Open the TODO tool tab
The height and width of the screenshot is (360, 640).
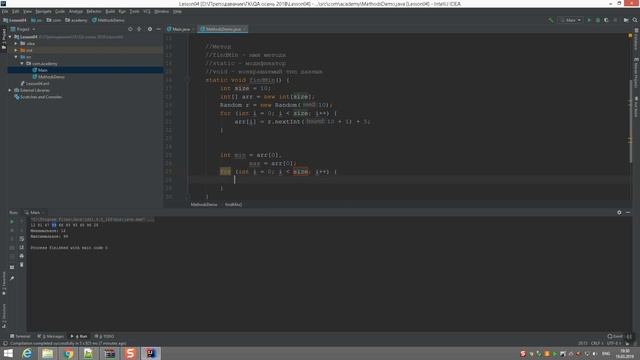(104, 336)
